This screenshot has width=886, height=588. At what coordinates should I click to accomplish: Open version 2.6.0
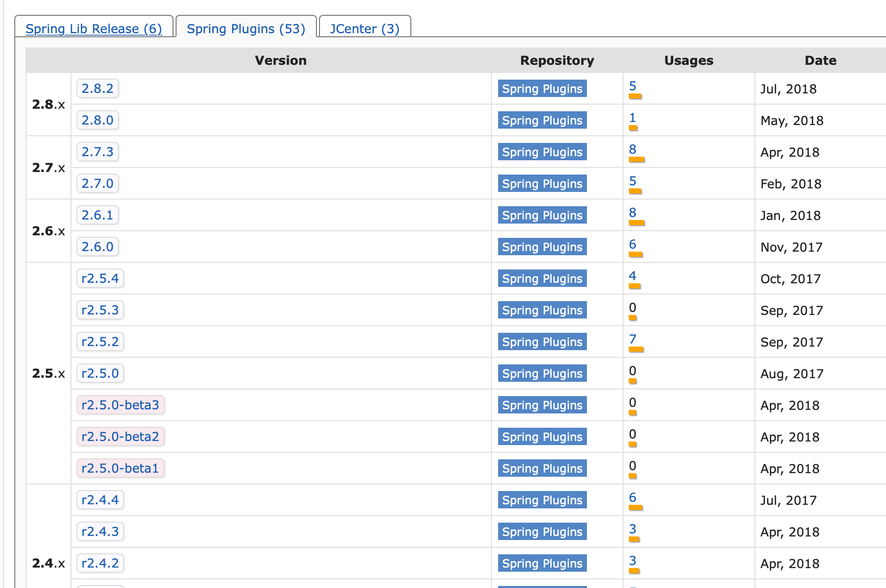click(97, 247)
